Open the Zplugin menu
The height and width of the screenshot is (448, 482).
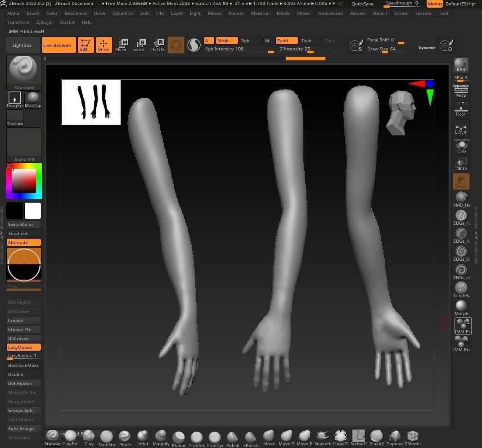[x=45, y=22]
